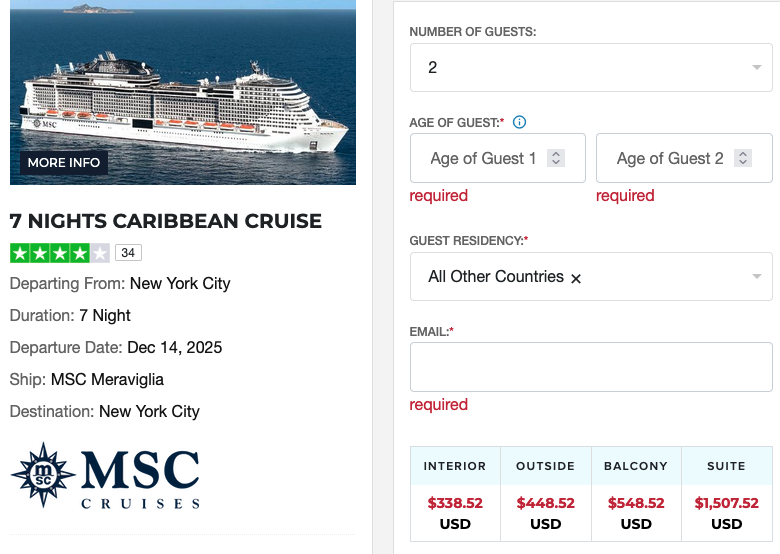780x554 pixels.
Task: Open the Number of Guests dropdown
Action: pos(756,68)
